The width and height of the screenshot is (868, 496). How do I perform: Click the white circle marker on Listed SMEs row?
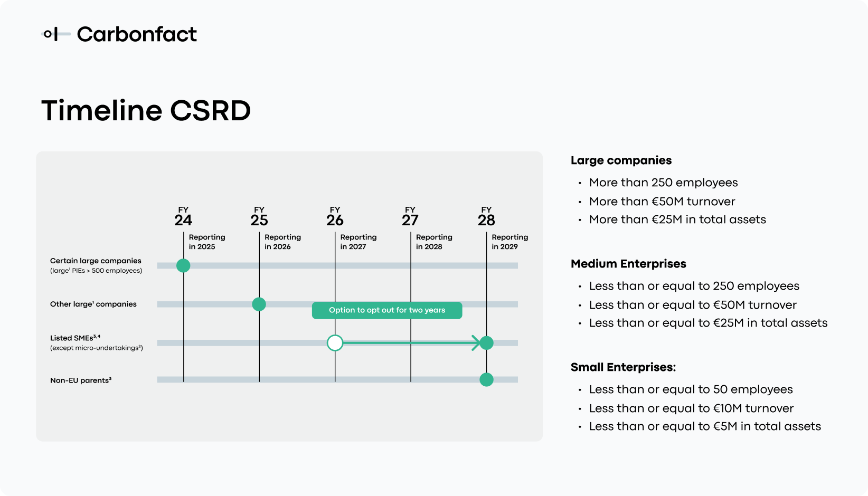335,342
